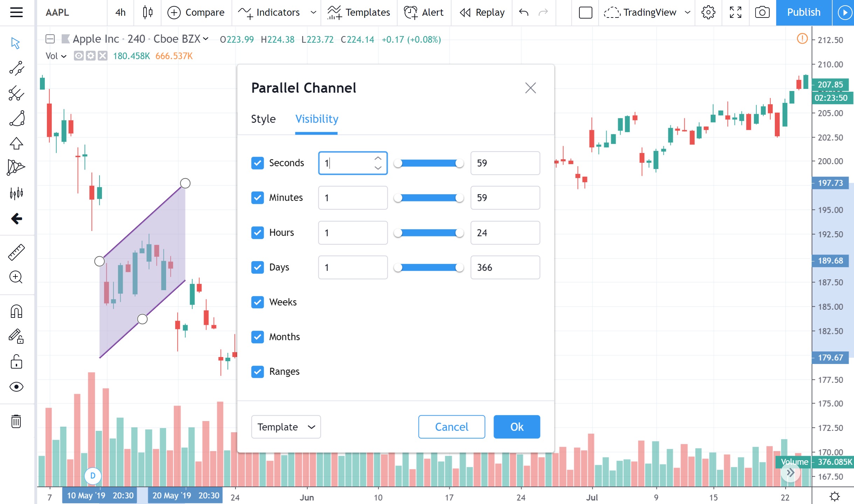Image resolution: width=854 pixels, height=504 pixels.
Task: Open the symbol interval dropdown showing 4h
Action: (120, 12)
